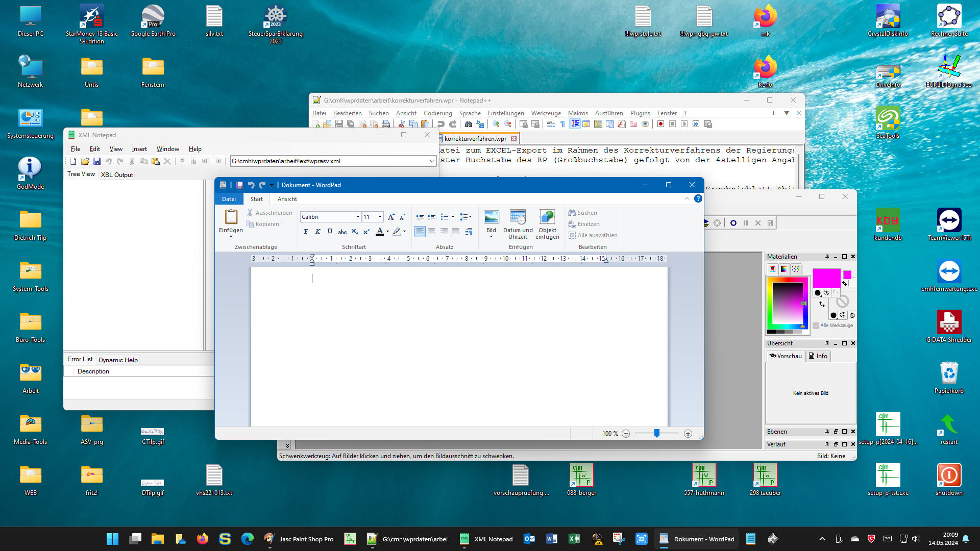Open the Calibri font family dropdown

point(358,217)
